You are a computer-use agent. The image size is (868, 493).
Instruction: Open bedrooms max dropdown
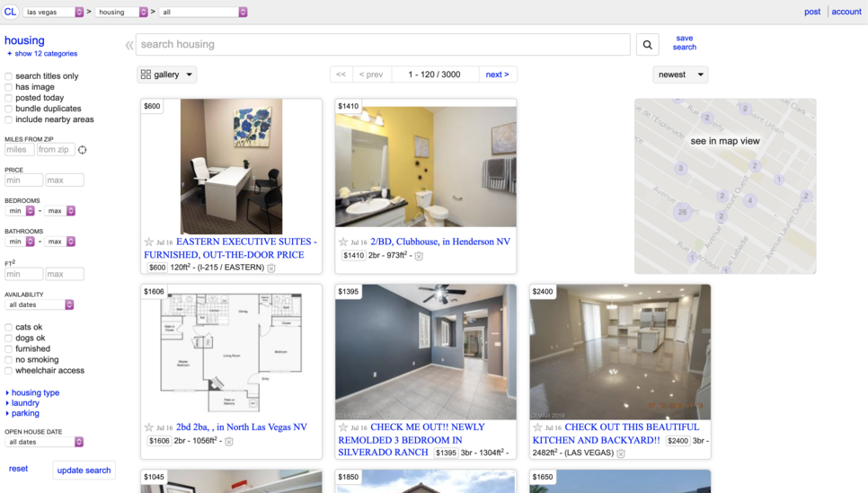tap(60, 211)
